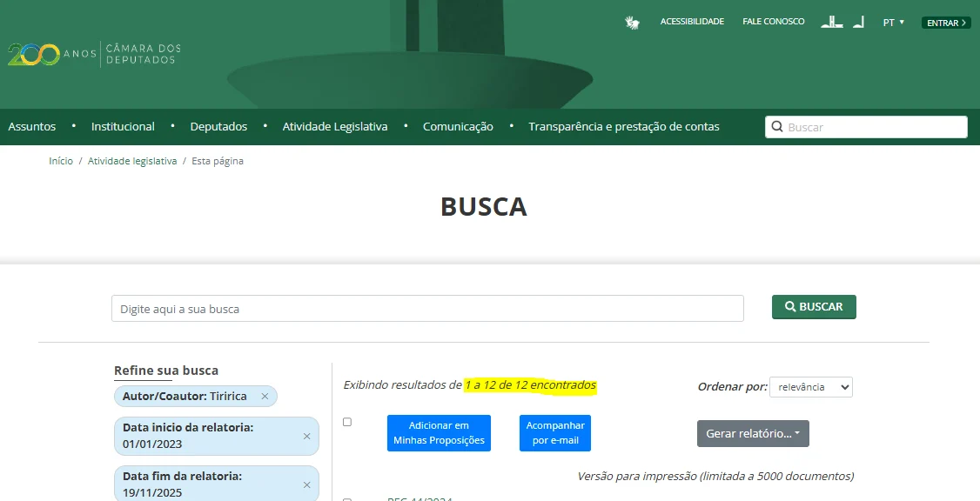Open the PT language dropdown

(893, 23)
